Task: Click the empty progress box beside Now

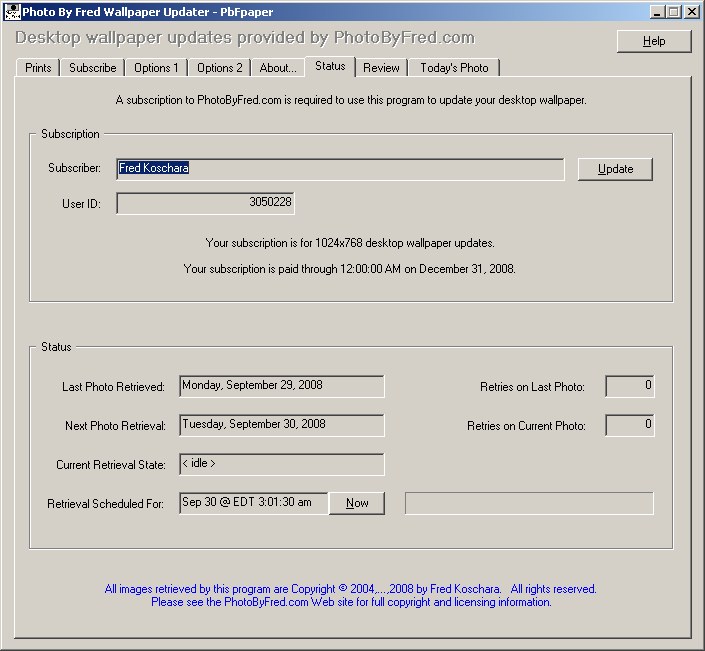Action: [529, 503]
